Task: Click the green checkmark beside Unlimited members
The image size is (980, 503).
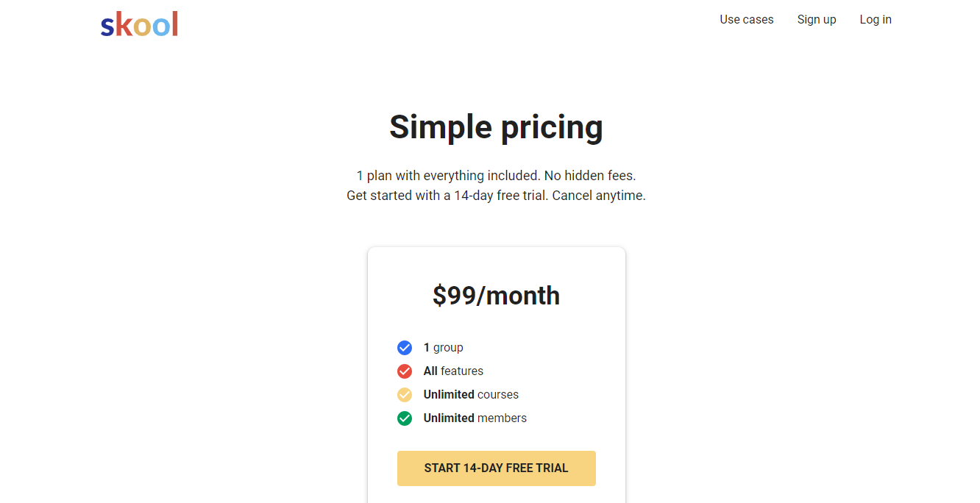Action: 405,418
